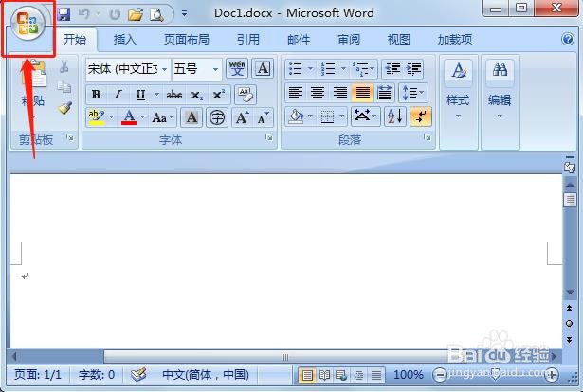
Task: Increase paragraph indent
Action: [413, 69]
